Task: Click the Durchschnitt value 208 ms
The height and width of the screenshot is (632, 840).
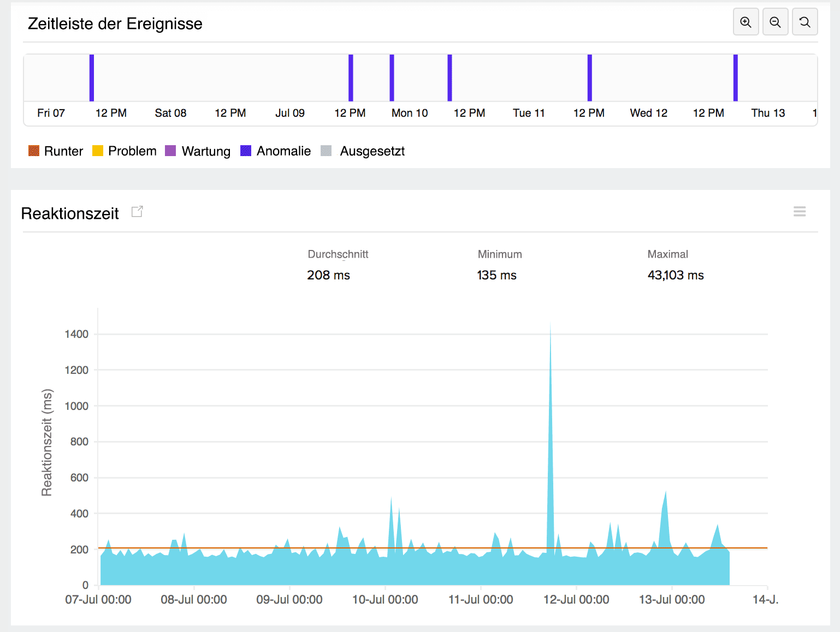Action: (x=328, y=275)
